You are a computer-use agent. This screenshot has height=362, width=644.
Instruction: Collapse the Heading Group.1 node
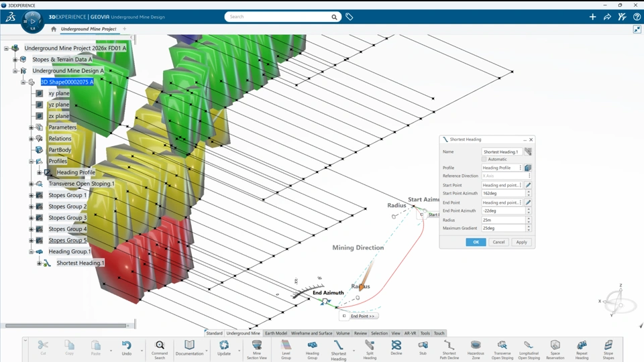(x=32, y=251)
